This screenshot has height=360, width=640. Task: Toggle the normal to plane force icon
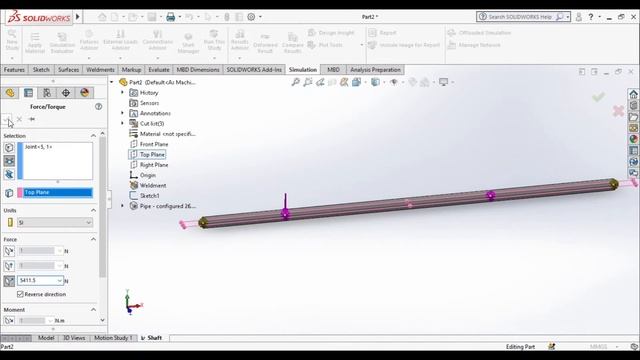click(x=9, y=281)
